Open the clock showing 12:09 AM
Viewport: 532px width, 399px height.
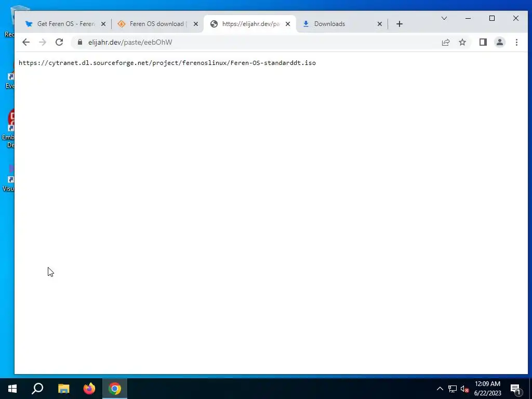[487, 389]
